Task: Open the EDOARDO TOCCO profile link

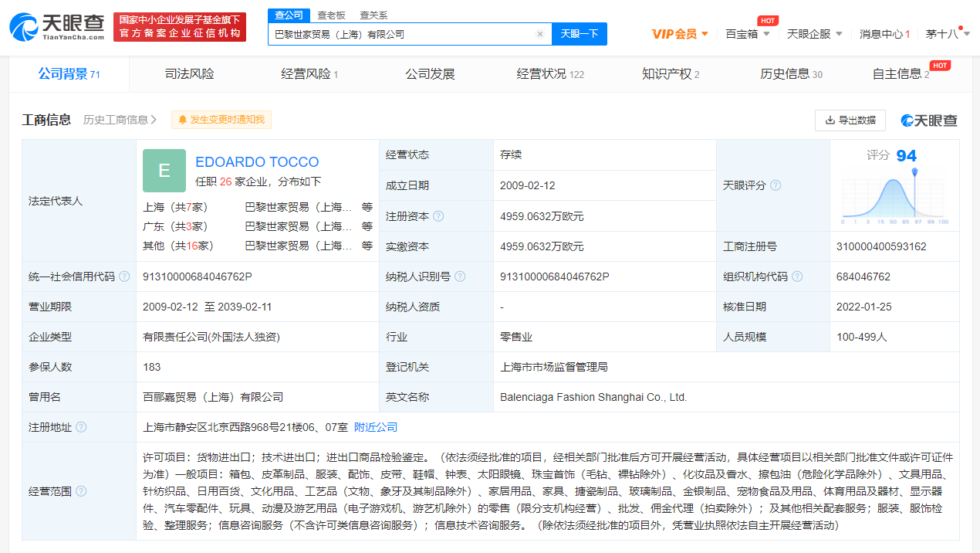Action: 257,162
